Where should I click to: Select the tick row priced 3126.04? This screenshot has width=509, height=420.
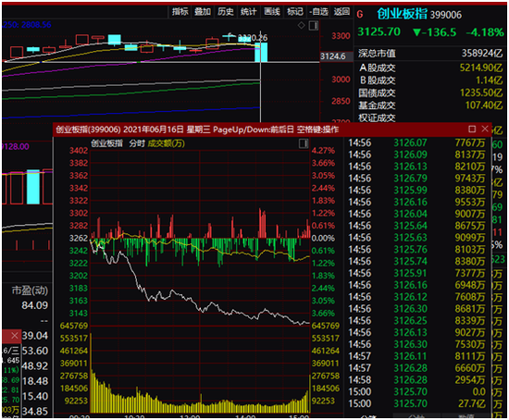click(x=416, y=214)
